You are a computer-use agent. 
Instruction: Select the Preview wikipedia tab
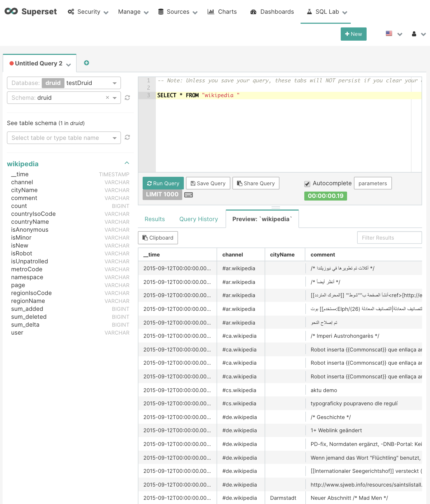pyautogui.click(x=262, y=219)
